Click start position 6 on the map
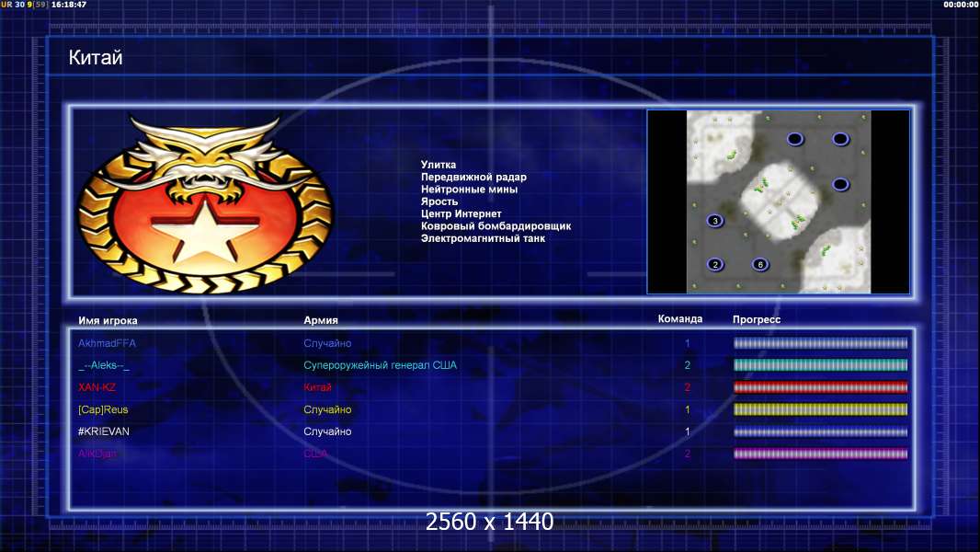Image resolution: width=980 pixels, height=552 pixels. click(760, 264)
